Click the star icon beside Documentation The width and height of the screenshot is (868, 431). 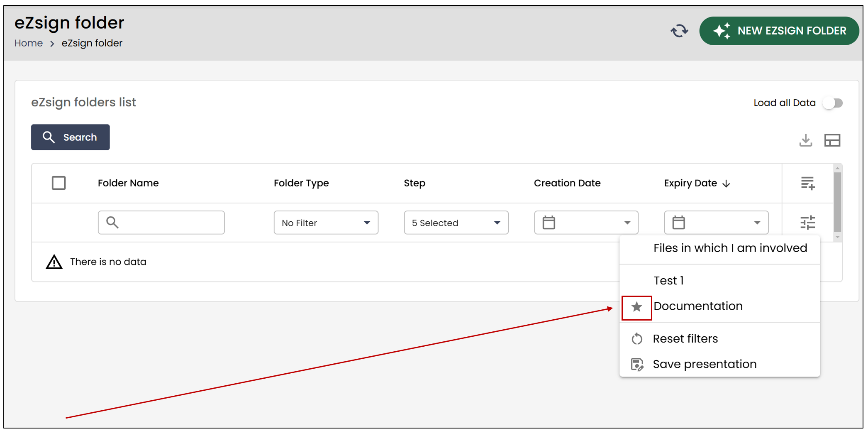click(x=636, y=307)
